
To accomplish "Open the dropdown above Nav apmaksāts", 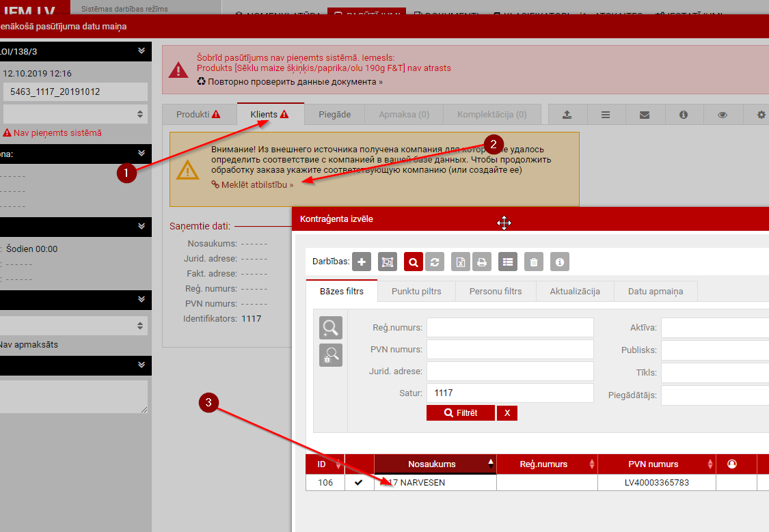I will coord(75,326).
